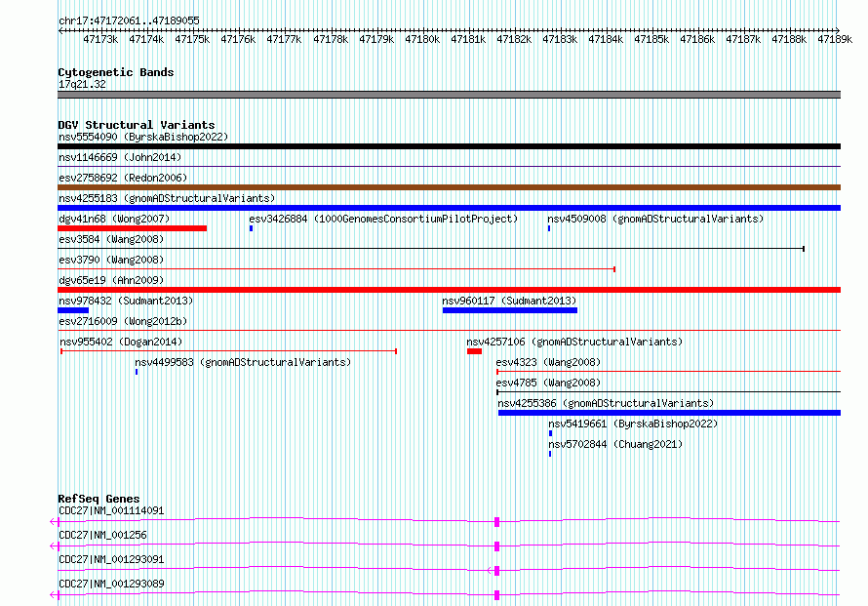The height and width of the screenshot is (606, 868).
Task: Click the 47177k ruler tick label
Action: [284, 39]
